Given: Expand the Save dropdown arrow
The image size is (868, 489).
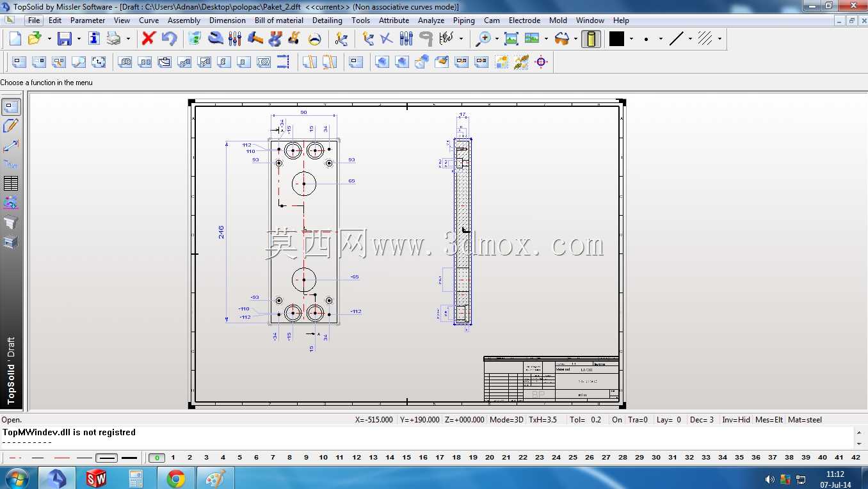Looking at the screenshot, I should click(79, 39).
